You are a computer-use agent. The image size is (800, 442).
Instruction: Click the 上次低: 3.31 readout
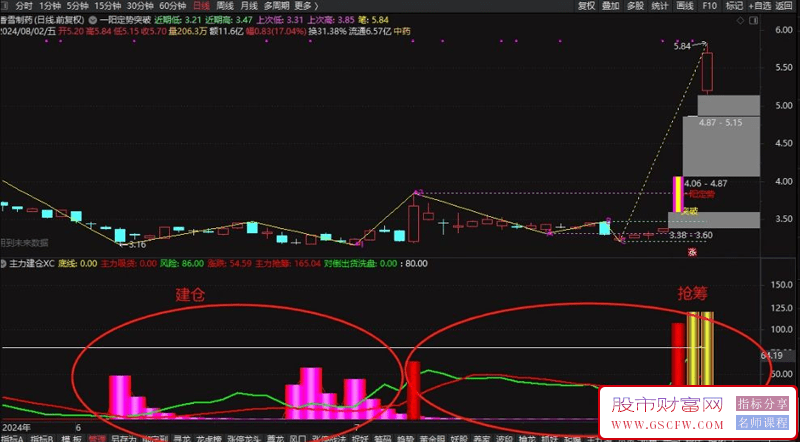click(x=280, y=20)
